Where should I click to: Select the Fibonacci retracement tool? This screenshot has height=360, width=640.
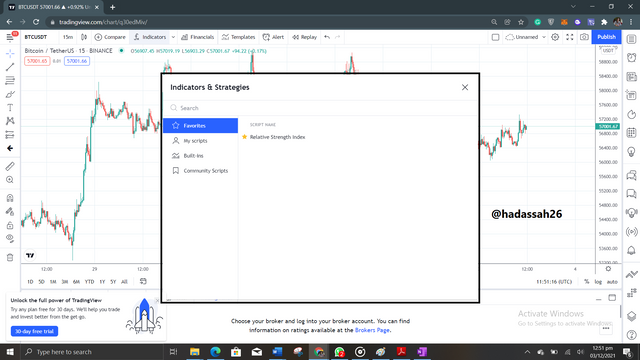(x=10, y=80)
